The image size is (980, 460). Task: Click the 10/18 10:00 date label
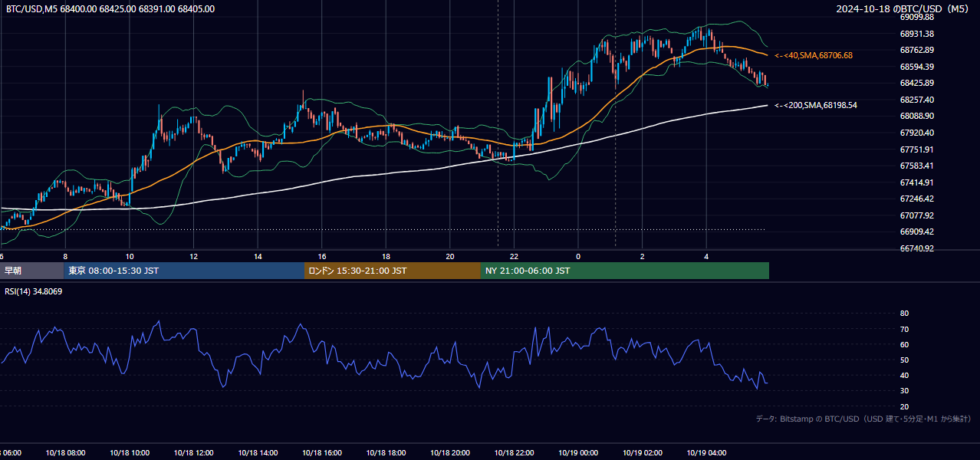click(130, 453)
